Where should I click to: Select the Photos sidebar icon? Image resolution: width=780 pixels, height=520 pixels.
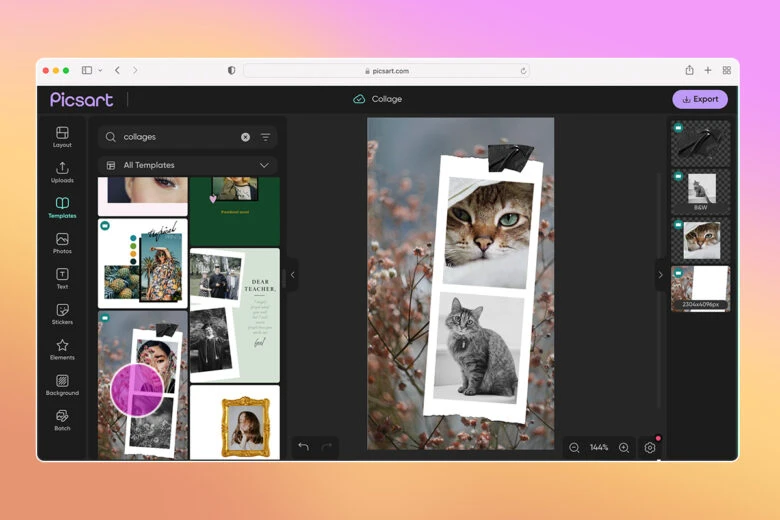pos(62,243)
